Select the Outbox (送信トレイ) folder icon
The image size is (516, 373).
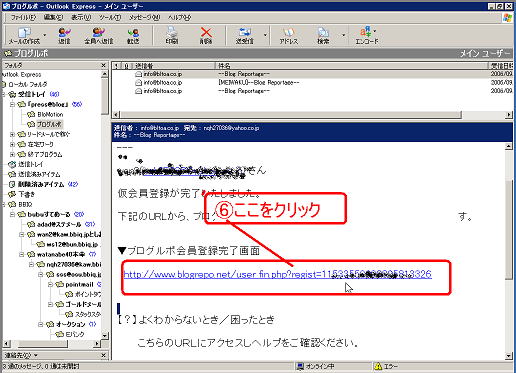point(12,164)
